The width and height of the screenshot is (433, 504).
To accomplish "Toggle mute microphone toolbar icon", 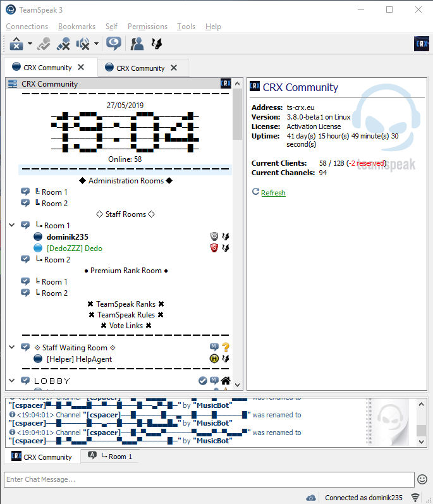I will 63,44.
